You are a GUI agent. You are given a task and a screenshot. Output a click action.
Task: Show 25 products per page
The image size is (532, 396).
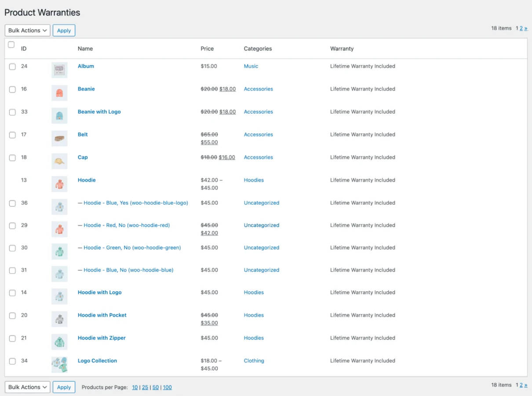[145, 388]
